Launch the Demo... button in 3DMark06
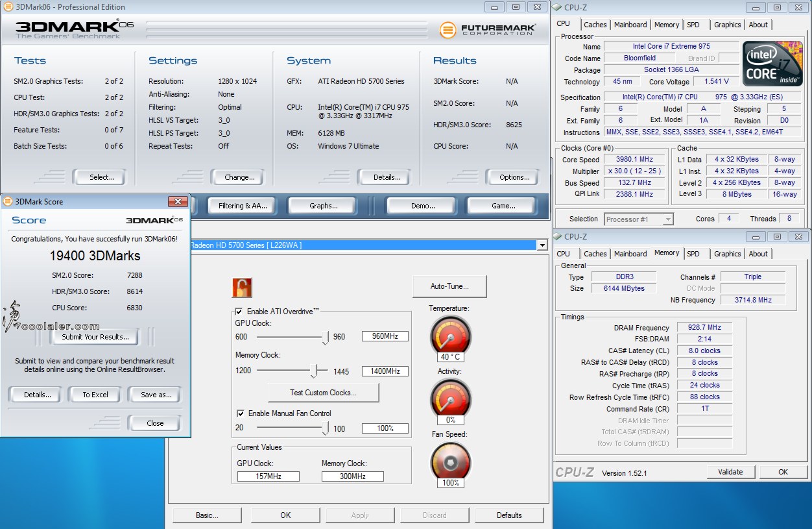The image size is (812, 529). [423, 206]
